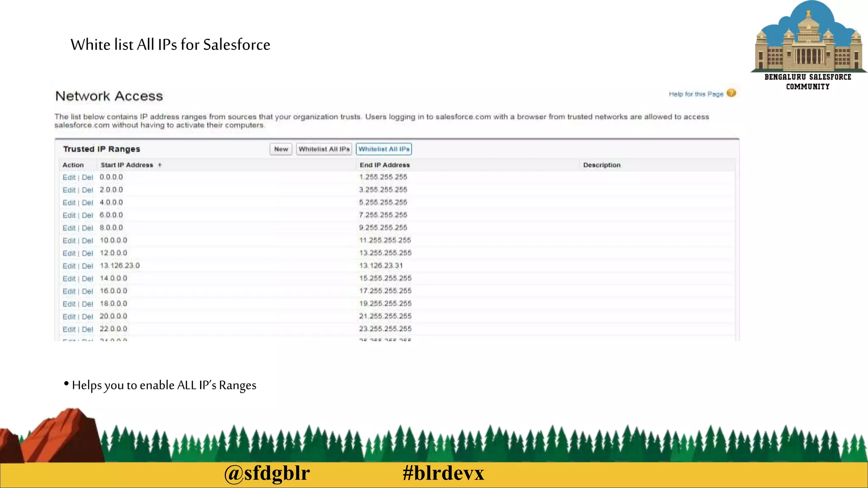Select end address 11.255.255.255

385,240
